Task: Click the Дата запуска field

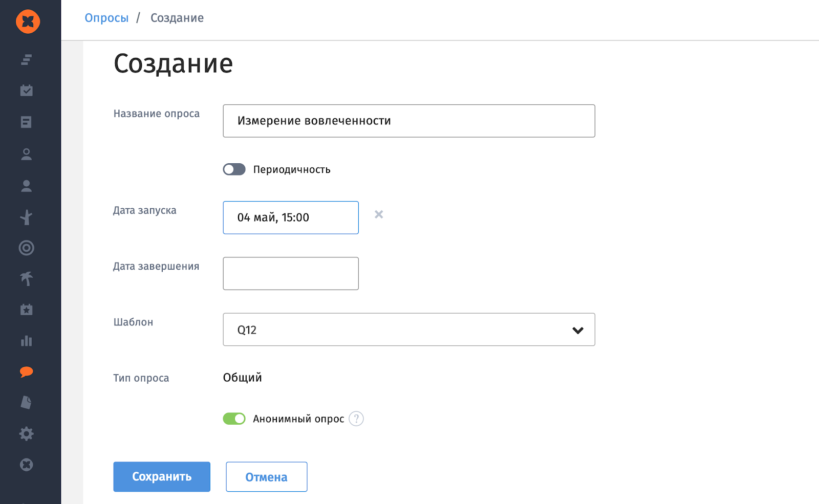Action: [x=291, y=217]
